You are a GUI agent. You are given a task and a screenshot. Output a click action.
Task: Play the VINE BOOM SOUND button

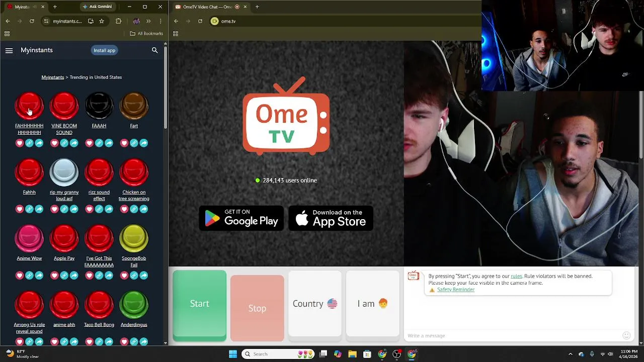pyautogui.click(x=64, y=106)
